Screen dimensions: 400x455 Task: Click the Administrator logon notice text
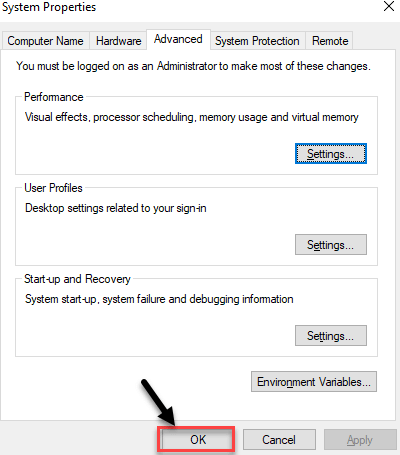(x=193, y=66)
